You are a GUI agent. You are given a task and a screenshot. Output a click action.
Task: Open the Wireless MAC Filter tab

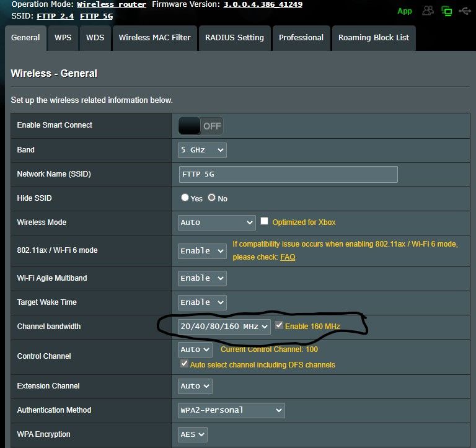154,37
